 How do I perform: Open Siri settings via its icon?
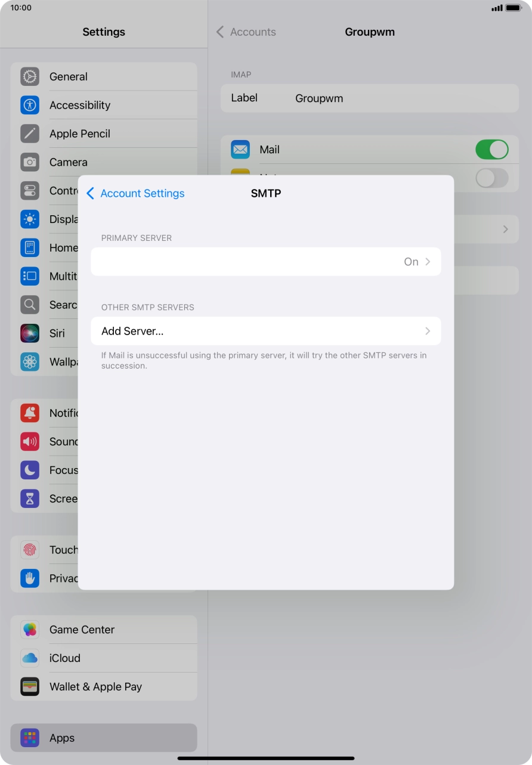click(x=29, y=333)
